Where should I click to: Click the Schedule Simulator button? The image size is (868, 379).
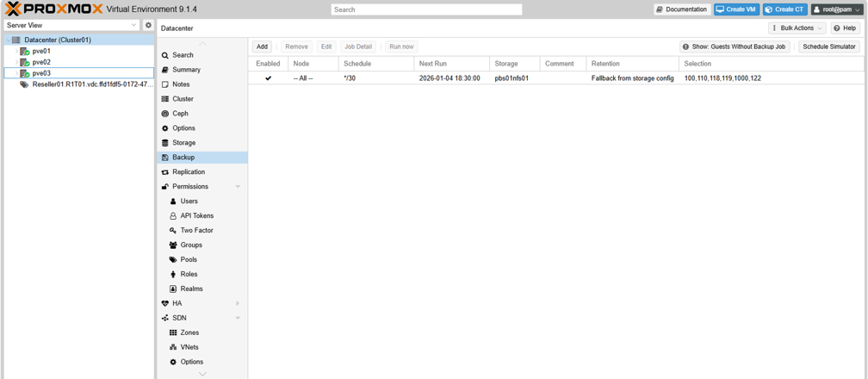click(x=829, y=47)
